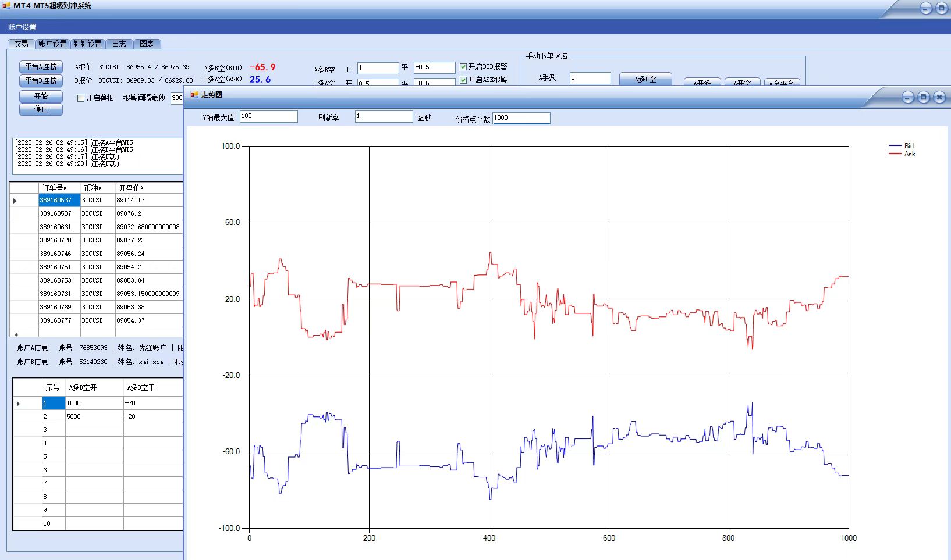Minimize the 走势图 chart window
The height and width of the screenshot is (560, 951).
click(908, 98)
